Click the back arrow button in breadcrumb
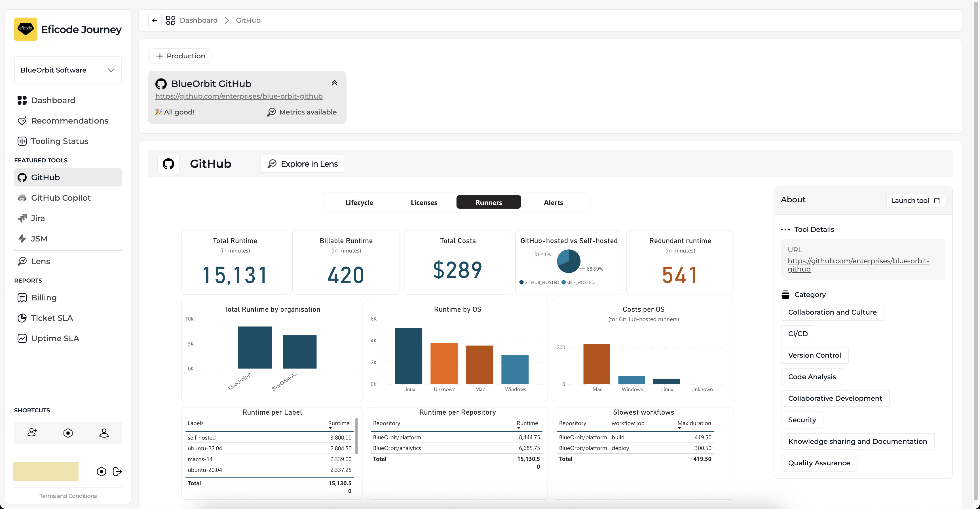The height and width of the screenshot is (509, 980). tap(155, 20)
